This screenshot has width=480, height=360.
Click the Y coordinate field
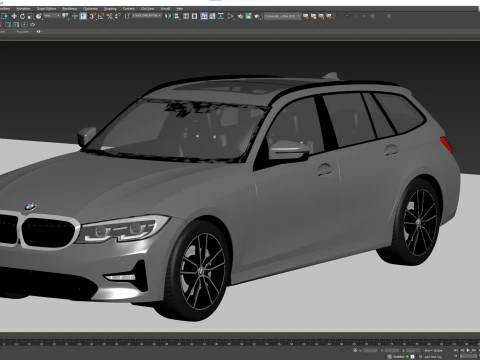pyautogui.click(x=391, y=350)
